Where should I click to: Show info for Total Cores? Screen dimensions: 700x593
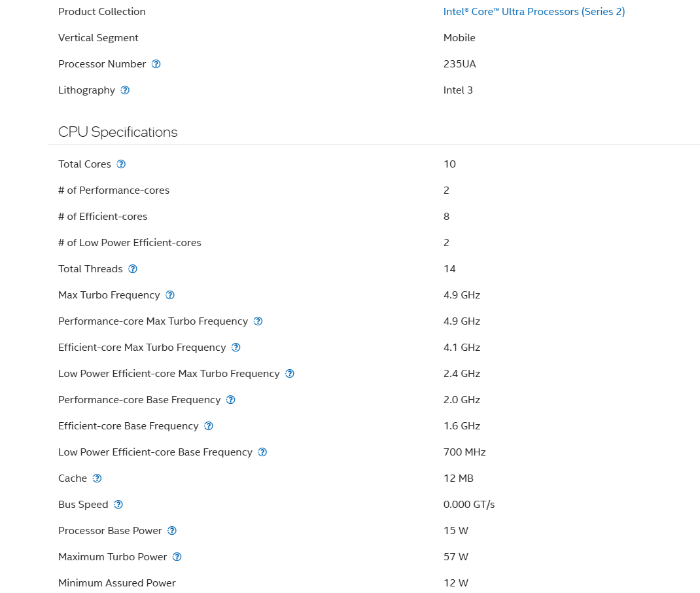tap(121, 164)
